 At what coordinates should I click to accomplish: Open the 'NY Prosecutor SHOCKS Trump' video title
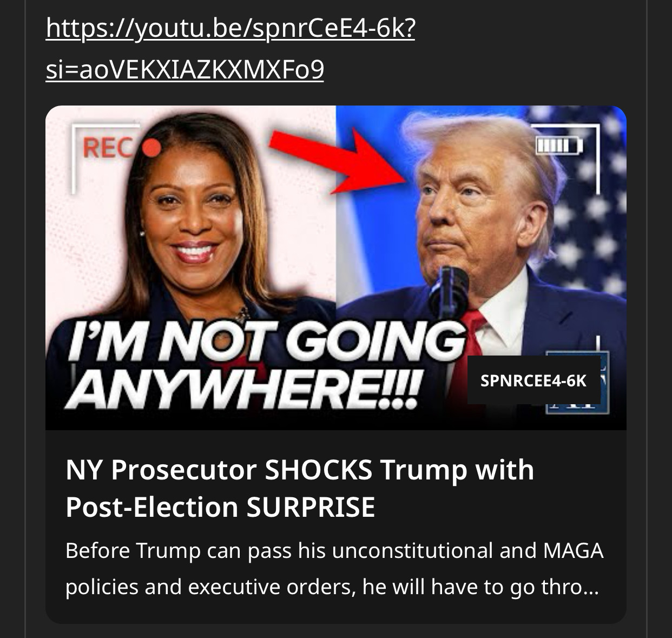pyautogui.click(x=300, y=469)
